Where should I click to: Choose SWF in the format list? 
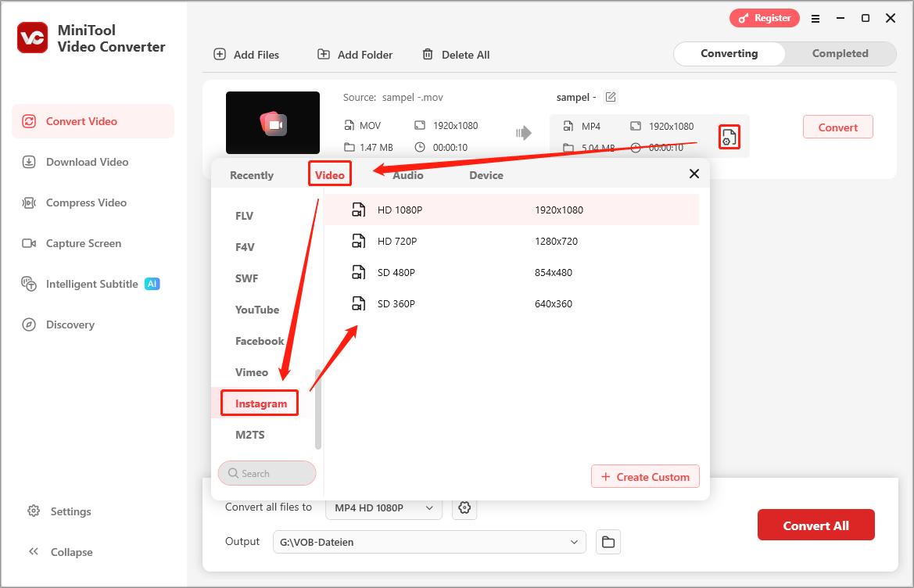[246, 278]
